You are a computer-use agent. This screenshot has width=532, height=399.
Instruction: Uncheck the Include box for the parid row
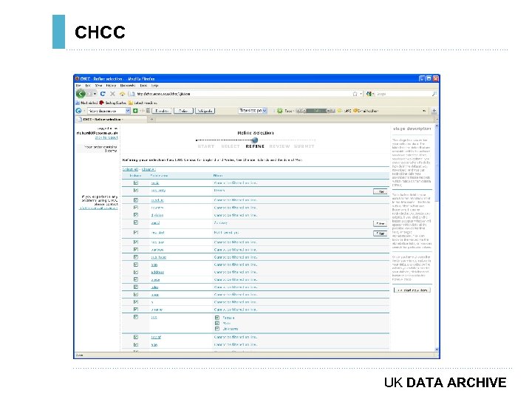[136, 222]
